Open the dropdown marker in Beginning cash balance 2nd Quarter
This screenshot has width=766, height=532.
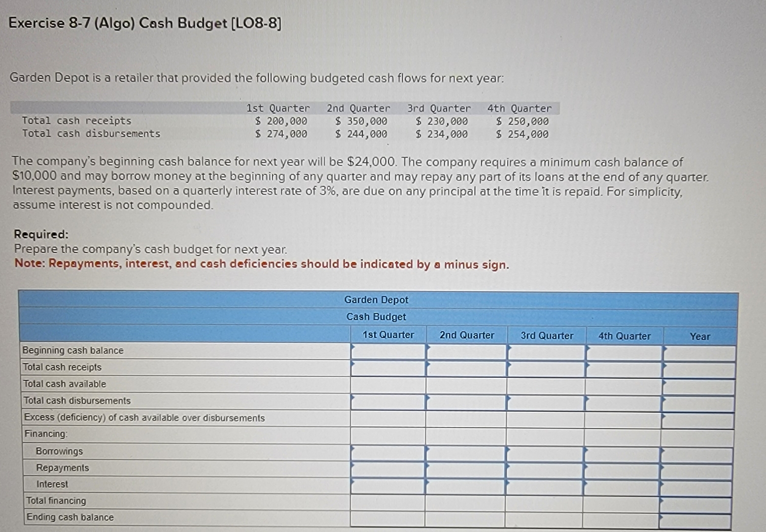point(428,351)
